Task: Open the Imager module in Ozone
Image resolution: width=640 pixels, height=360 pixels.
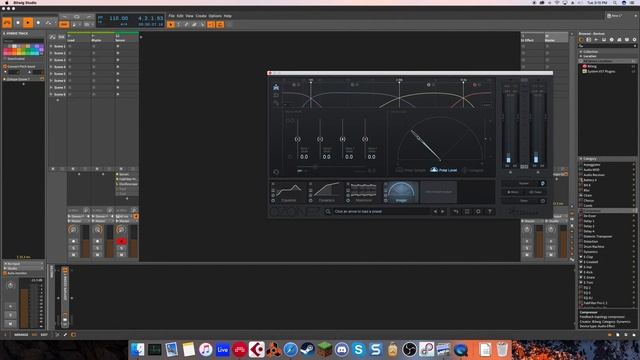Action: [x=401, y=192]
